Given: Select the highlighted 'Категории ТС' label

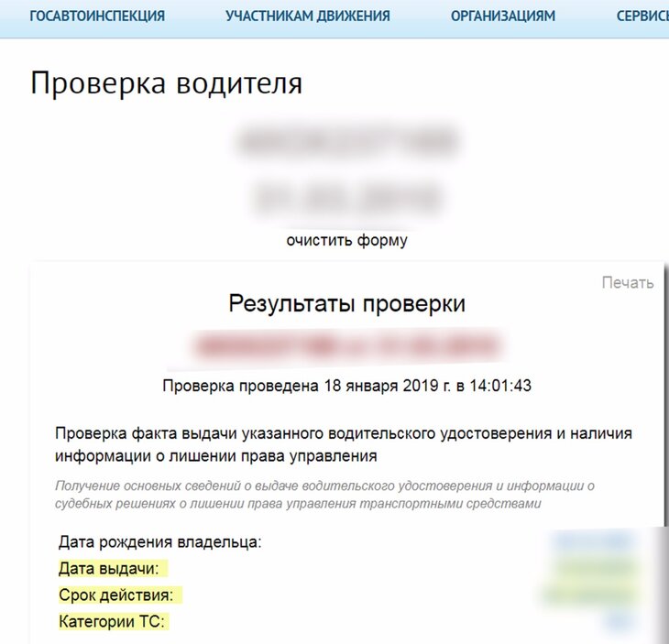Looking at the screenshot, I should (x=112, y=622).
